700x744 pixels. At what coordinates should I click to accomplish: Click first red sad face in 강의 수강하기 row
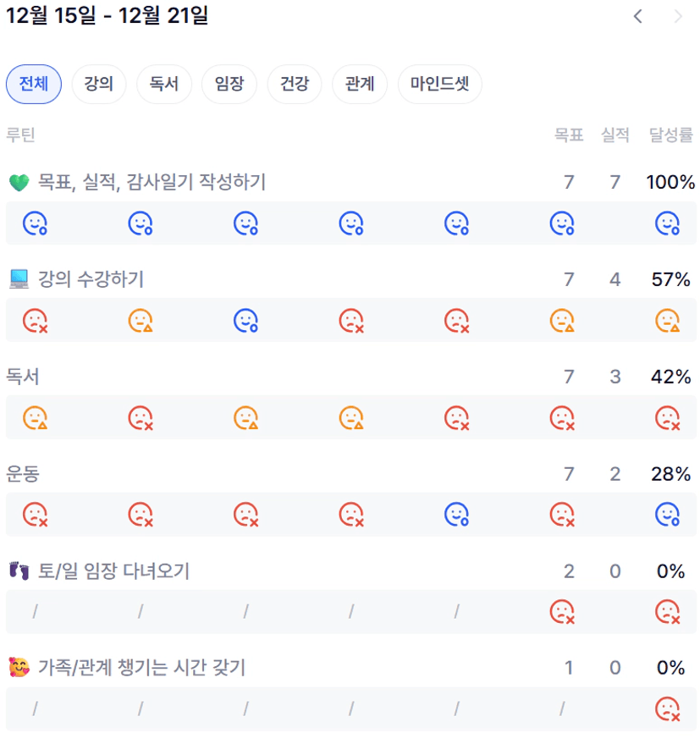pos(35,321)
